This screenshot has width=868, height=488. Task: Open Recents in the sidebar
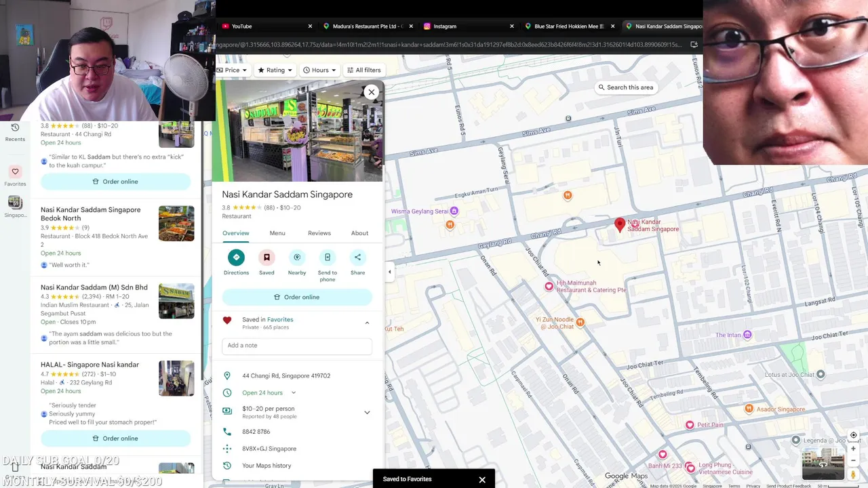click(15, 132)
